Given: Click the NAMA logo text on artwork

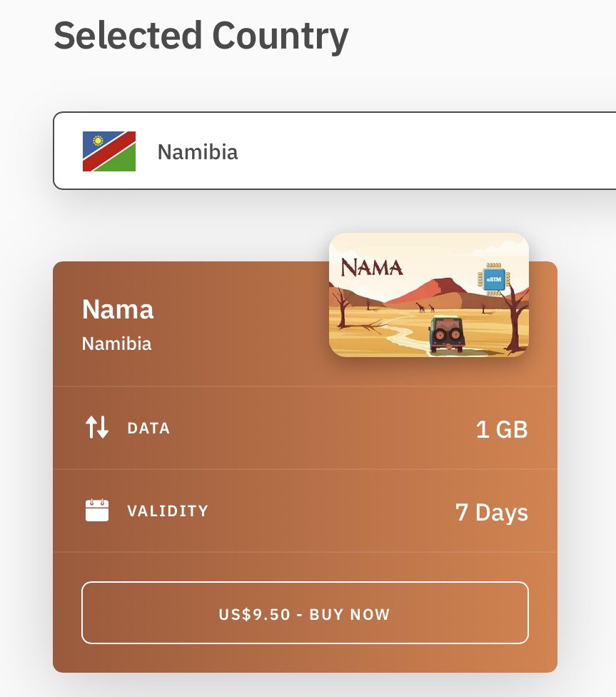Looking at the screenshot, I should click(372, 267).
